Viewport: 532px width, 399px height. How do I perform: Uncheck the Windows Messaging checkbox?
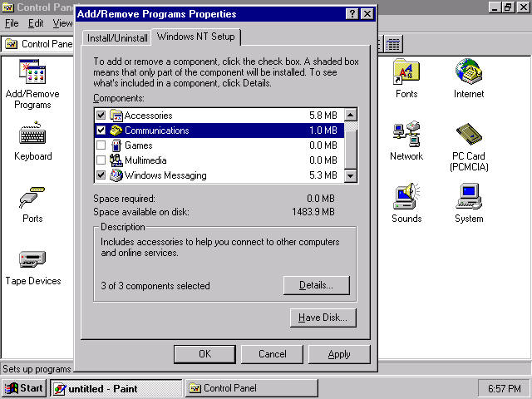(x=101, y=175)
